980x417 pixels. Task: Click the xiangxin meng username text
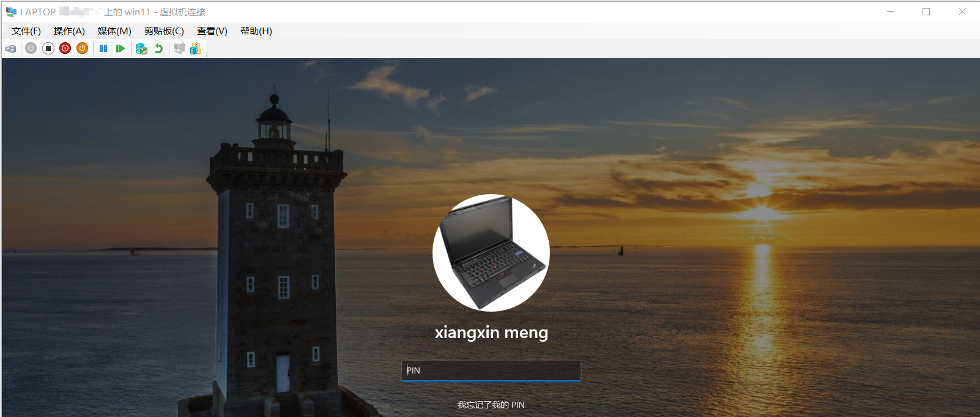491,332
